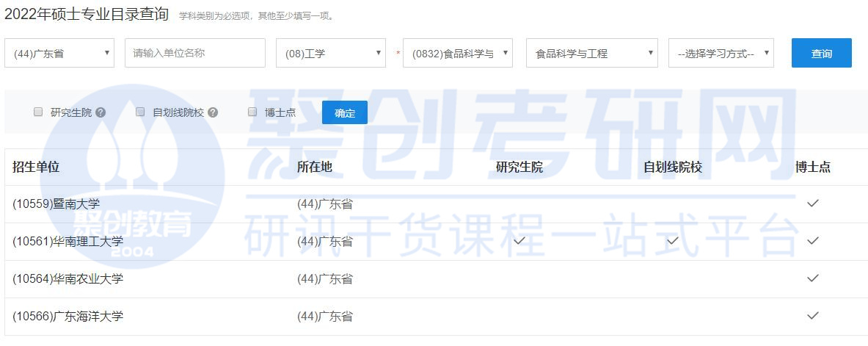This screenshot has width=868, height=346.
Task: Open (10559)暨南大学 entry
Action: pyautogui.click(x=56, y=204)
